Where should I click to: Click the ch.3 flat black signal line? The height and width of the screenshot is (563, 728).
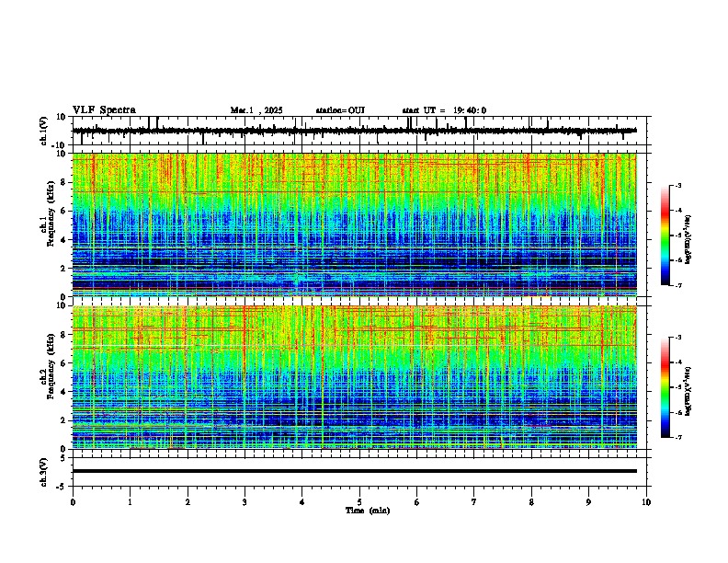coord(355,471)
